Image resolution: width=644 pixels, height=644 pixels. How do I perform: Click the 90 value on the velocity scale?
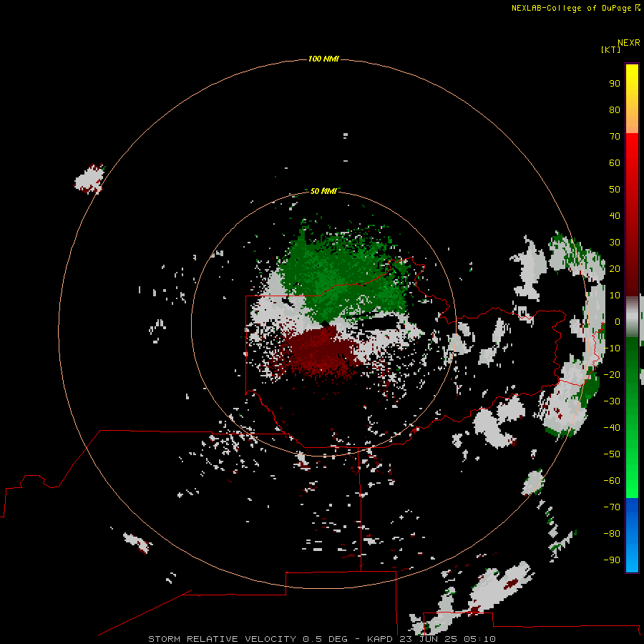(x=615, y=84)
